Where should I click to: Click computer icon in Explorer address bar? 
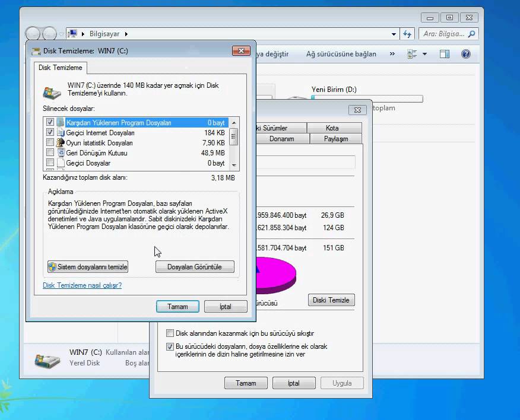click(72, 34)
